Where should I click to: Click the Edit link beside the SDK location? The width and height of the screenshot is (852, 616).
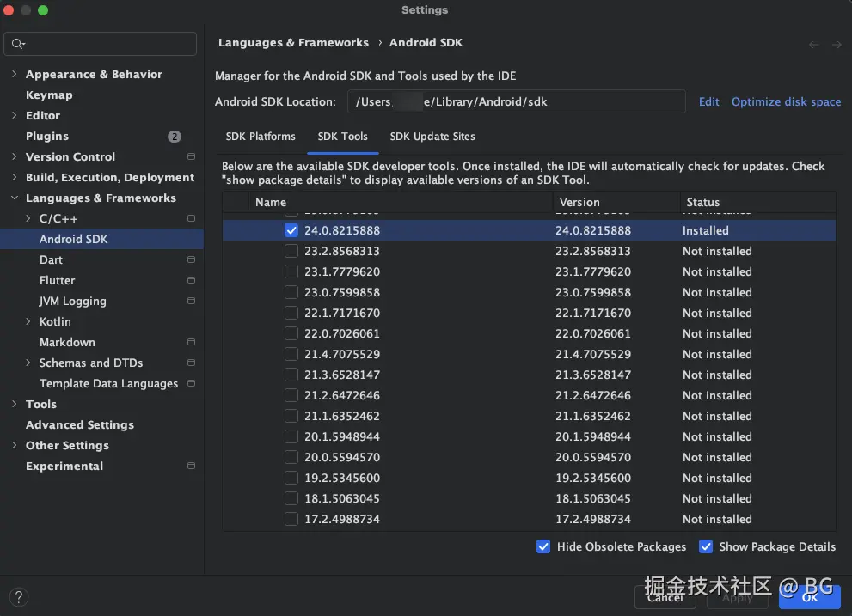708,101
